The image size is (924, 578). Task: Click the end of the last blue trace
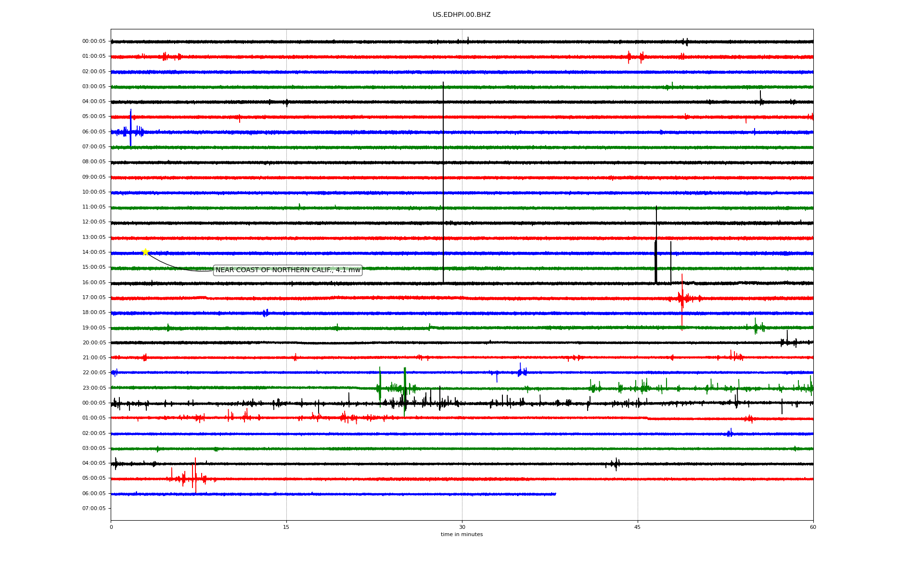[555, 494]
